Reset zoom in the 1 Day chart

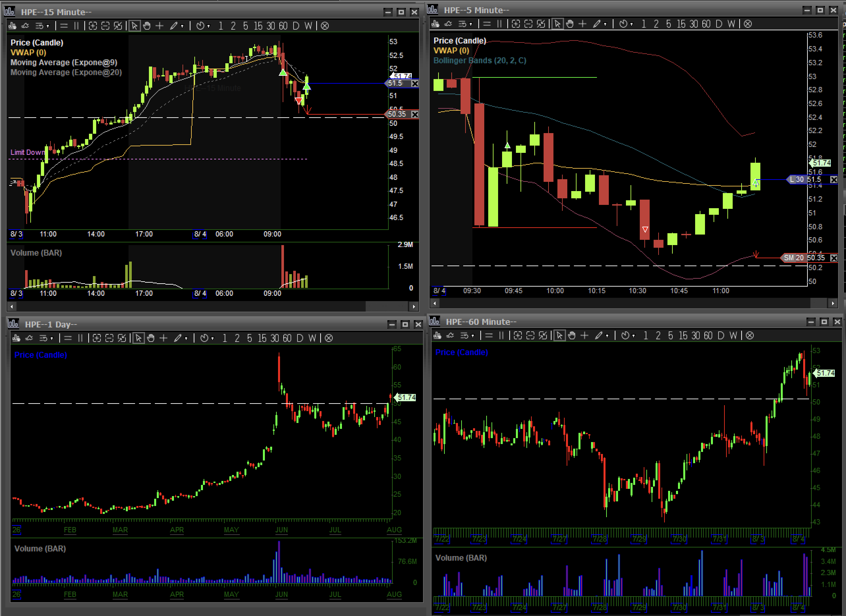(122, 338)
